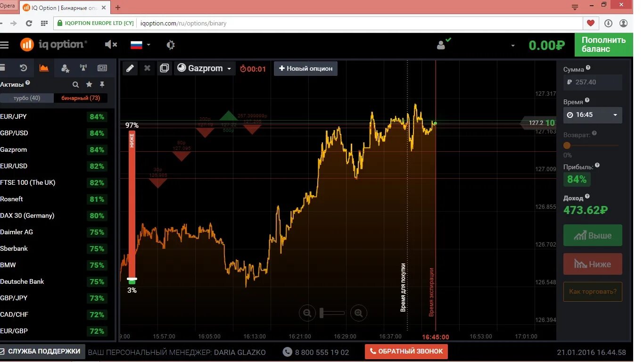
Task: Zoom out the chart
Action: click(x=307, y=313)
